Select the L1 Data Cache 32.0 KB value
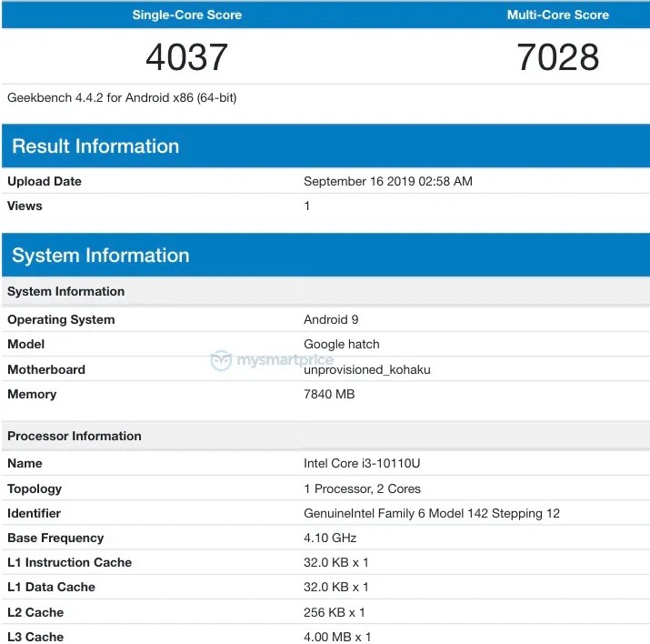 click(x=335, y=587)
